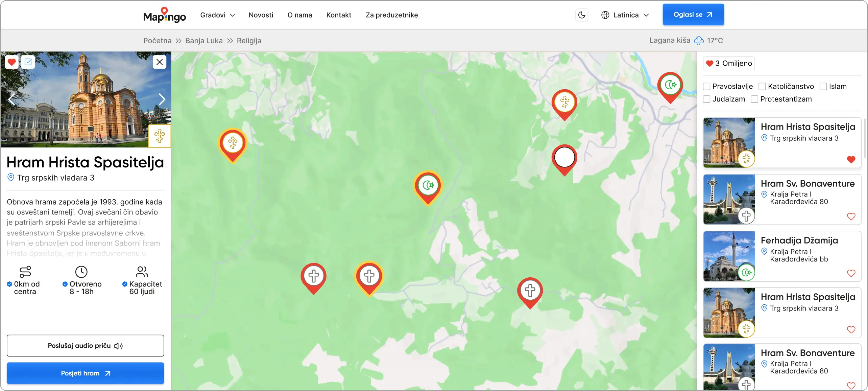This screenshot has width=868, height=391.
Task: Toggle dark mode moon icon
Action: (582, 15)
